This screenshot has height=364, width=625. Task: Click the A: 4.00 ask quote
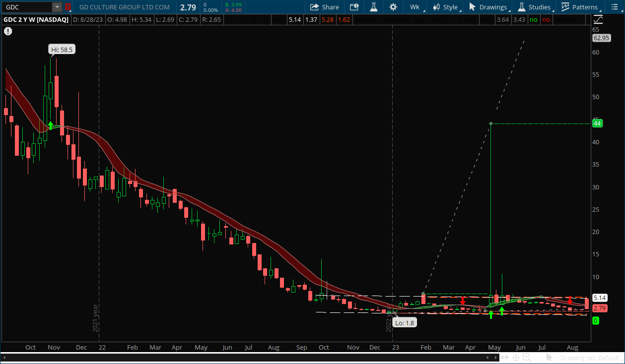tap(233, 10)
